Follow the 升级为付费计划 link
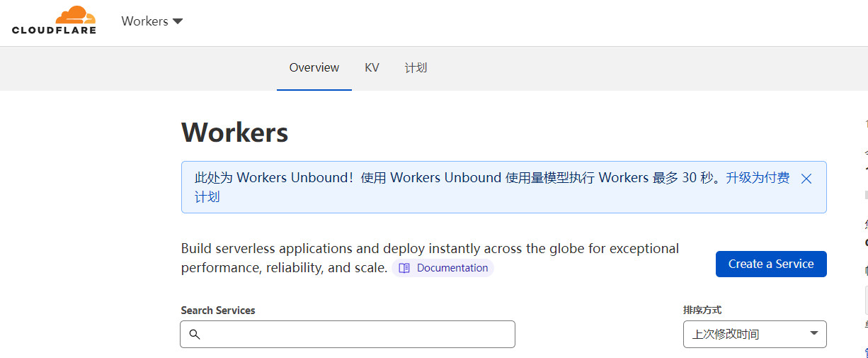The image size is (868, 358). click(758, 178)
